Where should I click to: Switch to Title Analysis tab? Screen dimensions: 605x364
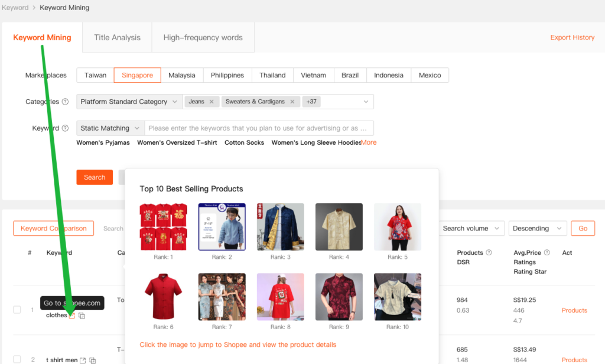[x=117, y=37]
